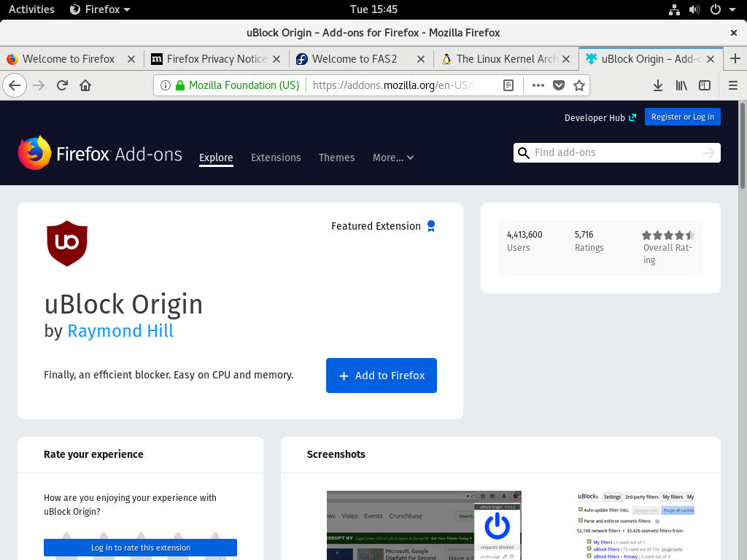Screen dimensions: 747x560
Task: Bookmark this page with the star icon
Action: (578, 85)
